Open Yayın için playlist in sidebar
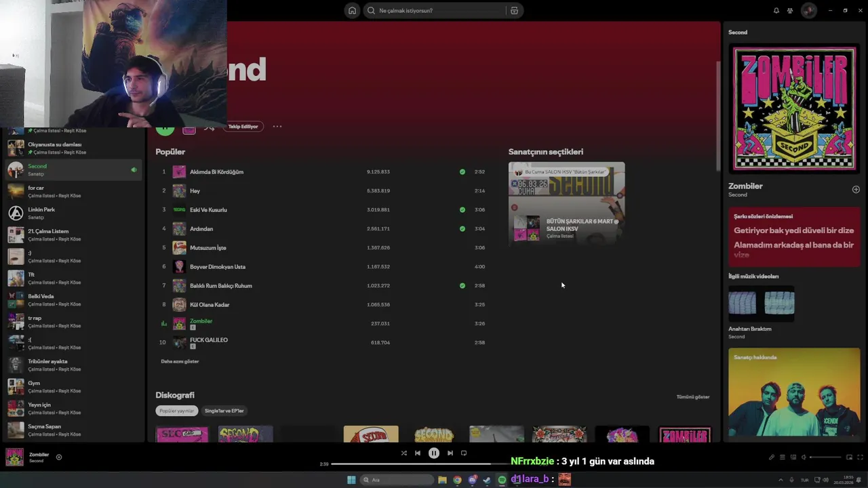 coord(73,408)
